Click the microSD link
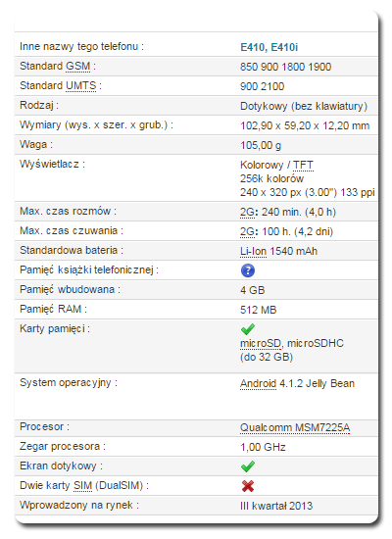Image resolution: width=392 pixels, height=539 pixels. click(x=261, y=343)
